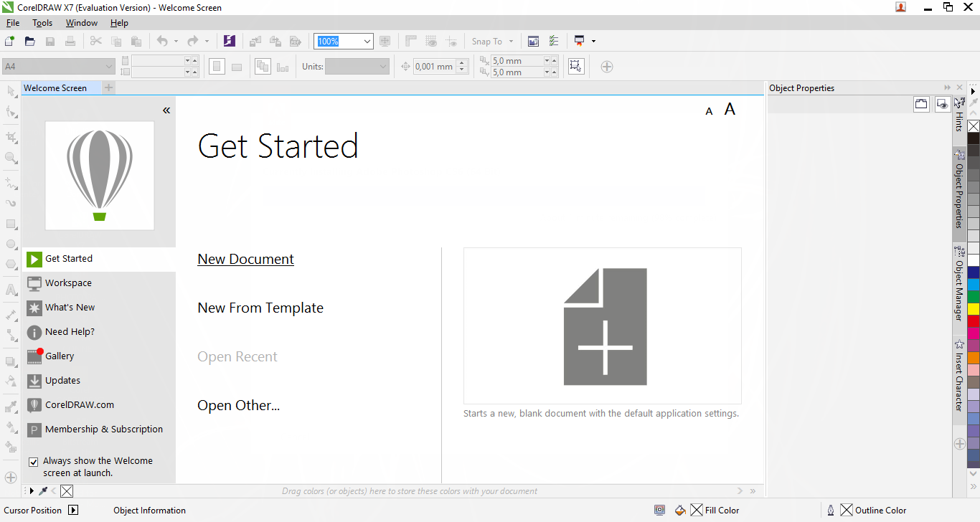980x522 pixels.
Task: Click the New document toolbar icon
Action: click(x=9, y=41)
